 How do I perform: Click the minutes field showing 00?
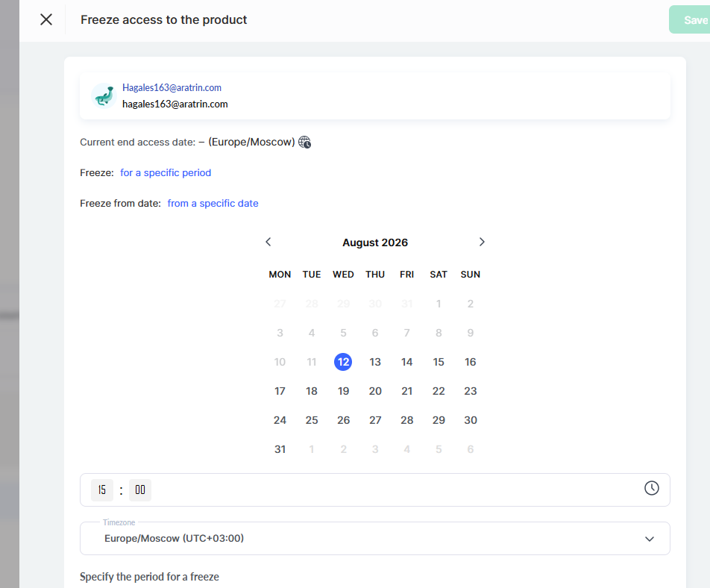tap(140, 490)
